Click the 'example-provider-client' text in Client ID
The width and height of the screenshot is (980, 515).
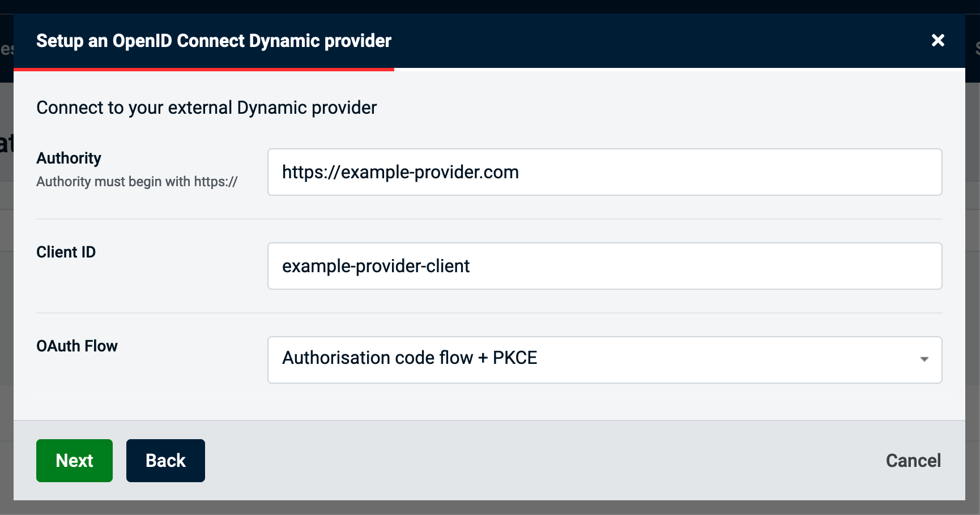pyautogui.click(x=376, y=266)
